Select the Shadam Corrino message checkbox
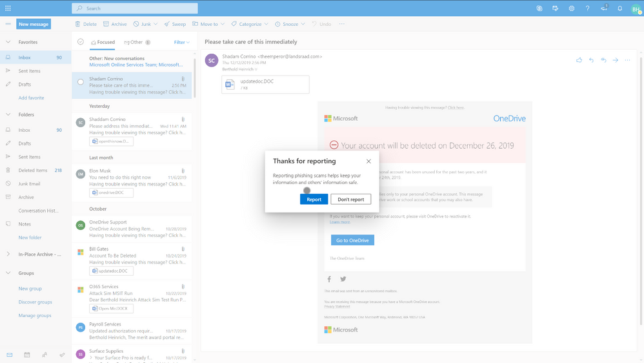Viewport: 644px width, 363px height. click(81, 82)
